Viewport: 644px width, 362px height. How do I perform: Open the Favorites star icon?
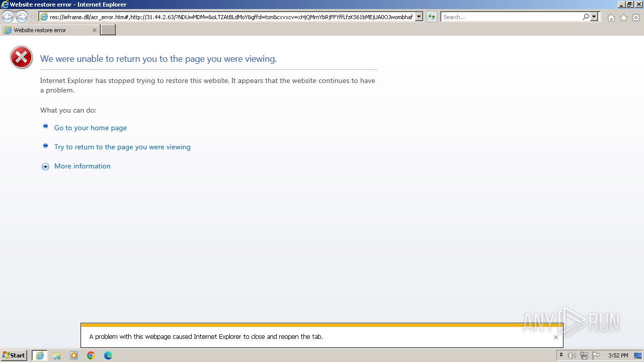point(623,18)
